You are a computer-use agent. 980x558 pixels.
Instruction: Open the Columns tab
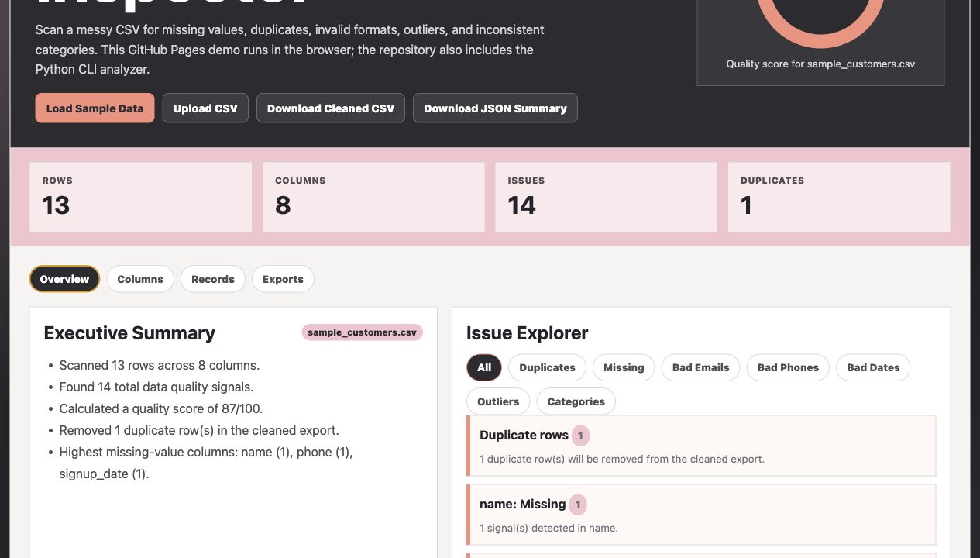click(140, 279)
